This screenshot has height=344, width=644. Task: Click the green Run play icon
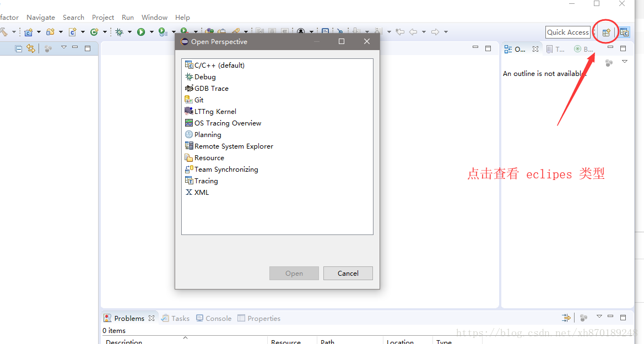coord(141,32)
